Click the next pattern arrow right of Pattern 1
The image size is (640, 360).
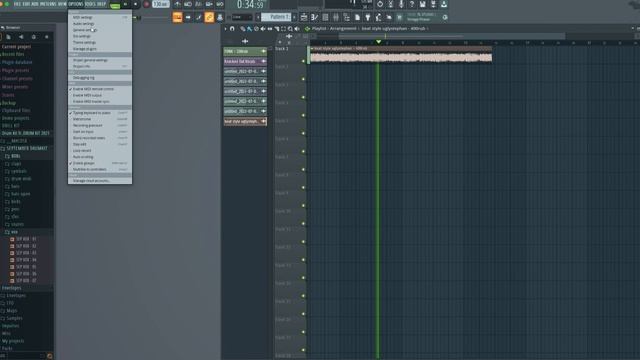(294, 17)
